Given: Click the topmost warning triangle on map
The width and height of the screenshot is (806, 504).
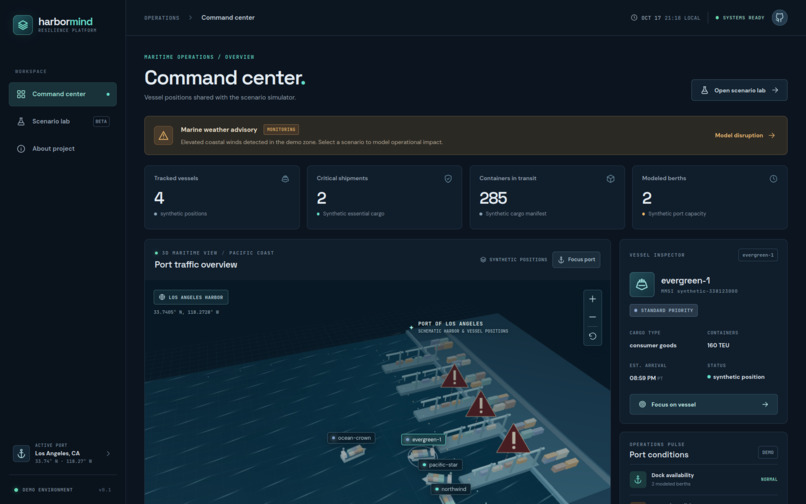Looking at the screenshot, I should (x=454, y=377).
